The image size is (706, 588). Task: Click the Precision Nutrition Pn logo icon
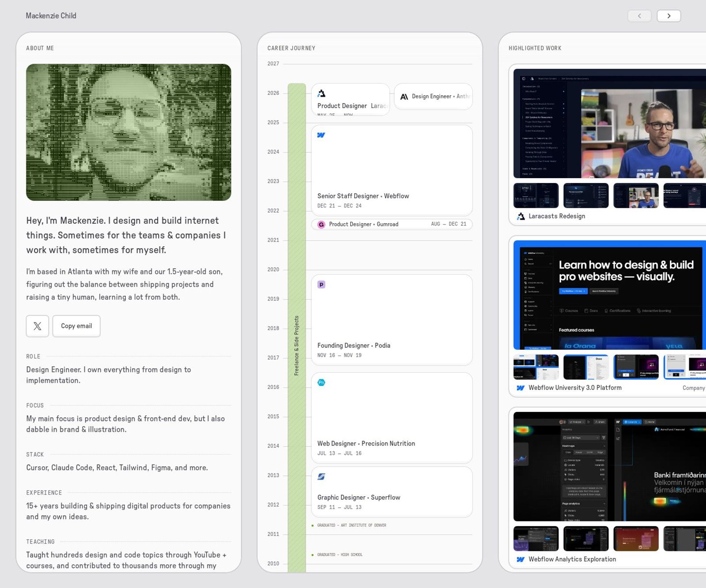tap(321, 382)
